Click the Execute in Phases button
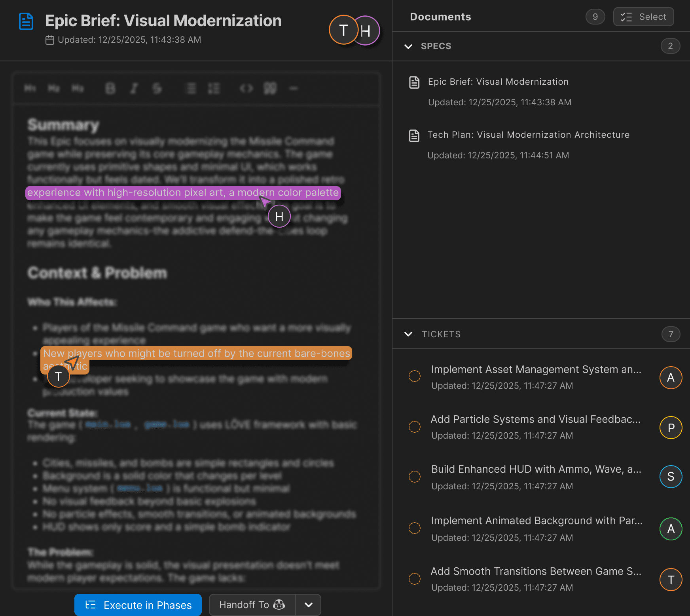This screenshot has height=616, width=690. [x=138, y=605]
